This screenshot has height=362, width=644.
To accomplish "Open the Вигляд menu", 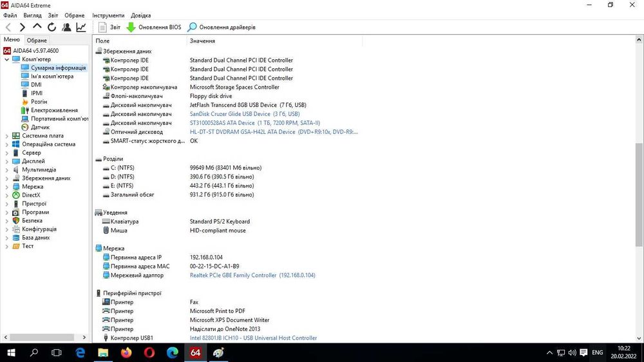I will [32, 15].
